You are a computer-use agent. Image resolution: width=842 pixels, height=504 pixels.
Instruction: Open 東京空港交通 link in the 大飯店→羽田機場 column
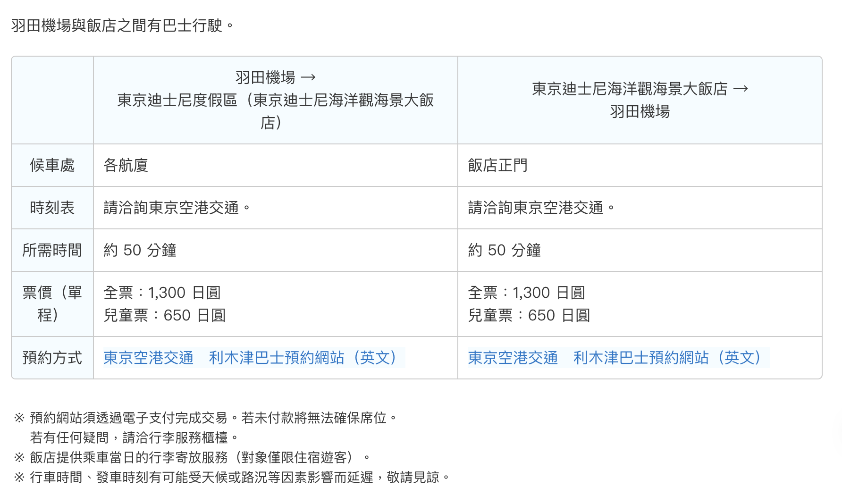(x=513, y=358)
